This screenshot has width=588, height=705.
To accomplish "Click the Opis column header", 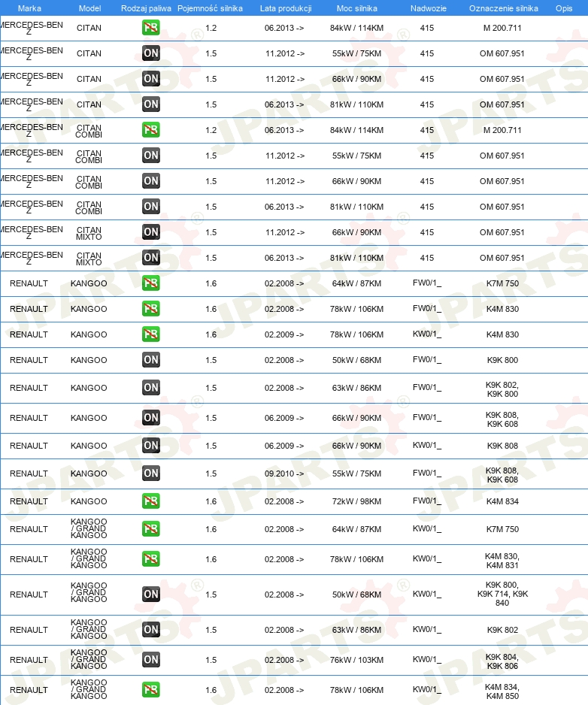I will point(564,8).
